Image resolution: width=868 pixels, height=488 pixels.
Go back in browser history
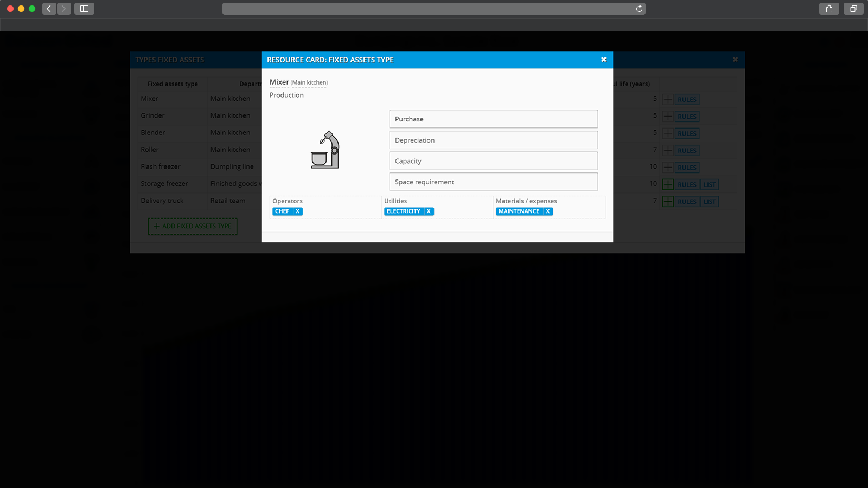[x=49, y=9]
